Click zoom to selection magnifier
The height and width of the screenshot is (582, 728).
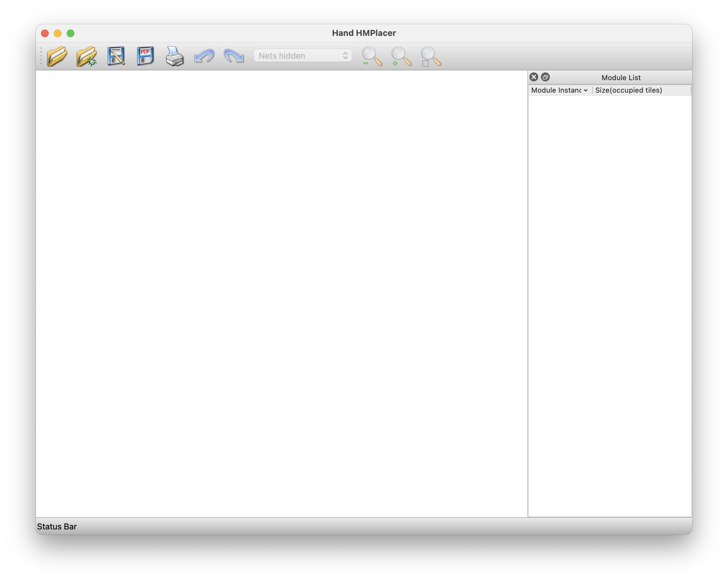click(x=431, y=56)
